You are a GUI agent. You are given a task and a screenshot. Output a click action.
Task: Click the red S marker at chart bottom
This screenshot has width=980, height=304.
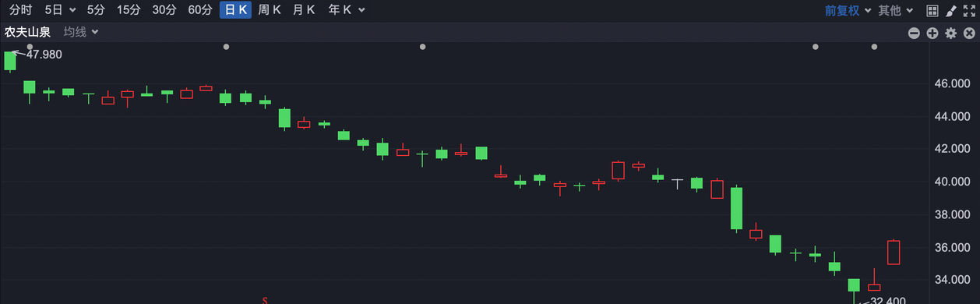coord(265,300)
